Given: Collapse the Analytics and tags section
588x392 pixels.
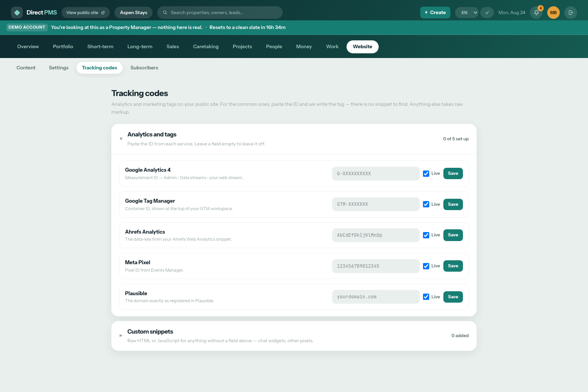Looking at the screenshot, I should (121, 139).
